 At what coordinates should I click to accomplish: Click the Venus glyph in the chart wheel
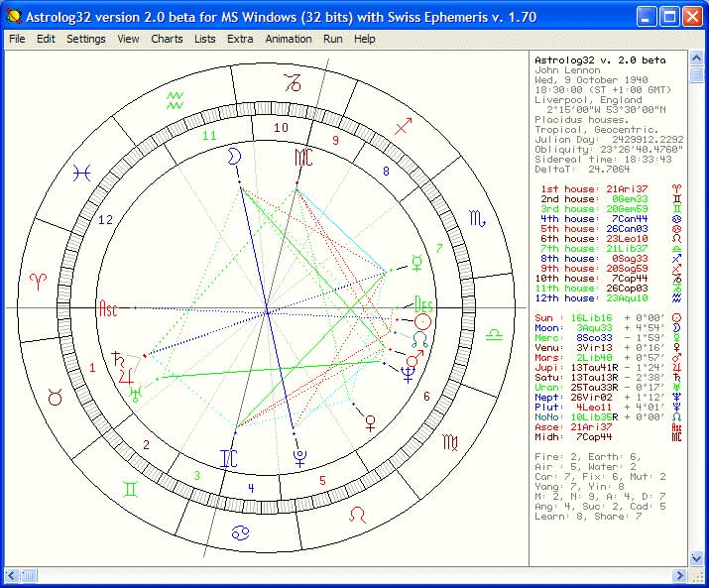(x=370, y=423)
